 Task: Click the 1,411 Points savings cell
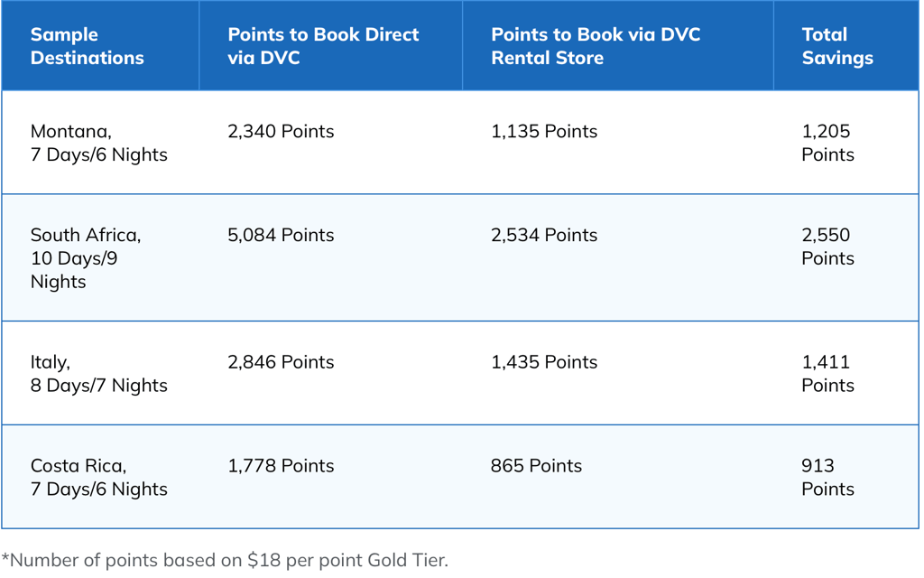pos(827,374)
